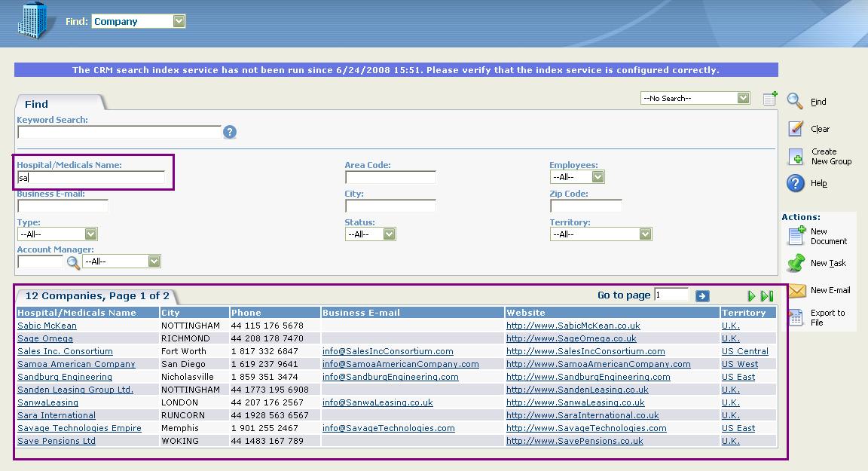Focus the Keyword Search field

click(x=120, y=132)
